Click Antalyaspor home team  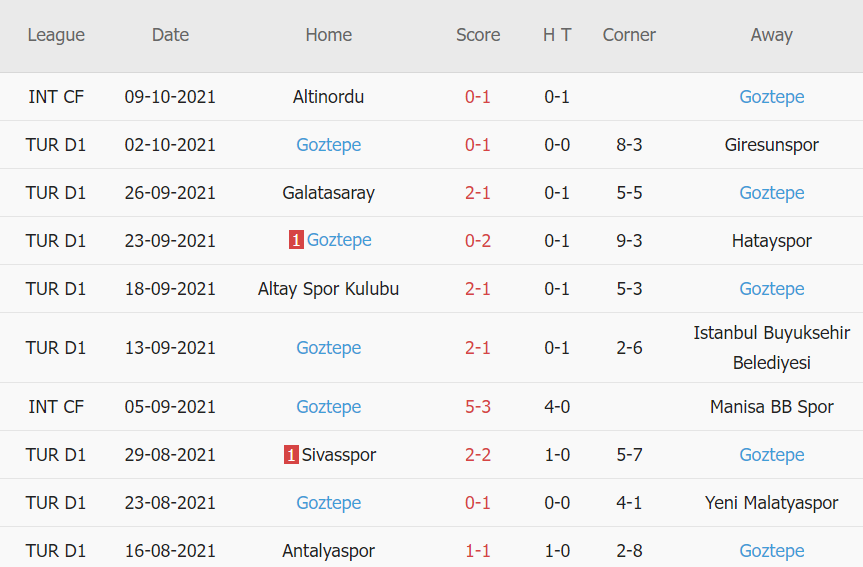(328, 551)
